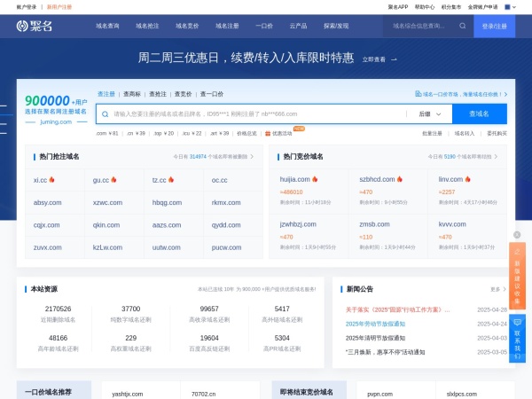Click 委托购买 link

tap(497, 133)
